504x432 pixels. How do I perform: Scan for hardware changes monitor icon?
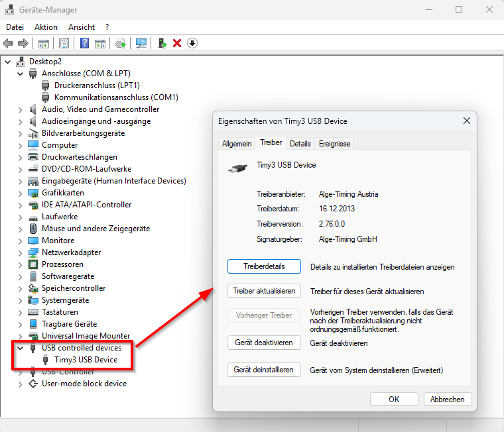(141, 43)
